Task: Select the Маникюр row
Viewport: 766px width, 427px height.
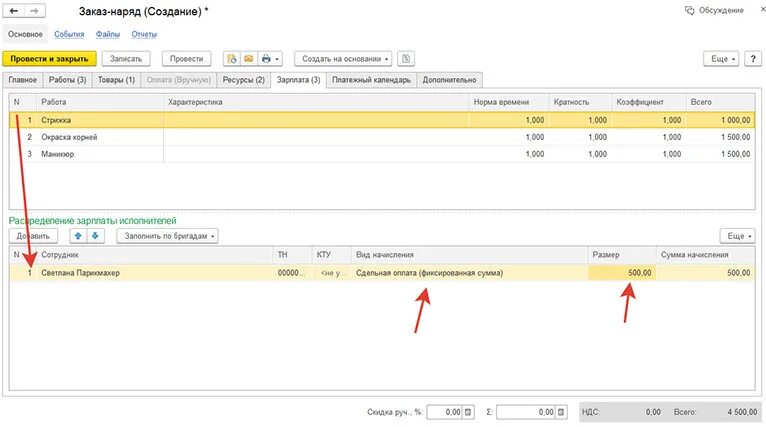Action: 382,154
